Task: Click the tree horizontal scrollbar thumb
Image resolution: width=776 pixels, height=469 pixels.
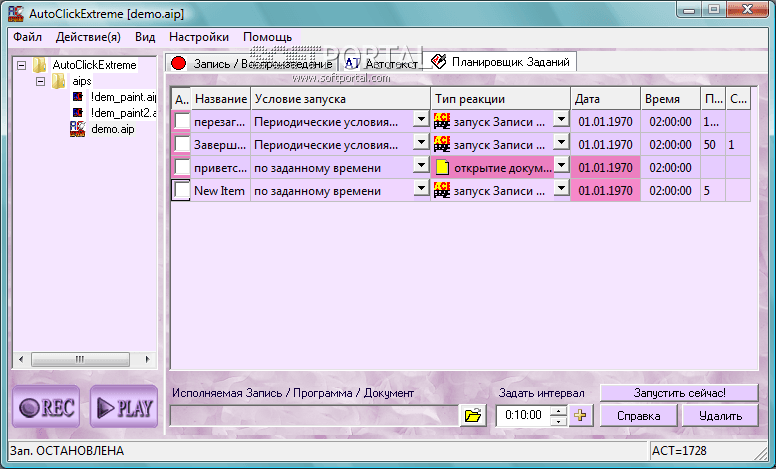Action: (80, 359)
